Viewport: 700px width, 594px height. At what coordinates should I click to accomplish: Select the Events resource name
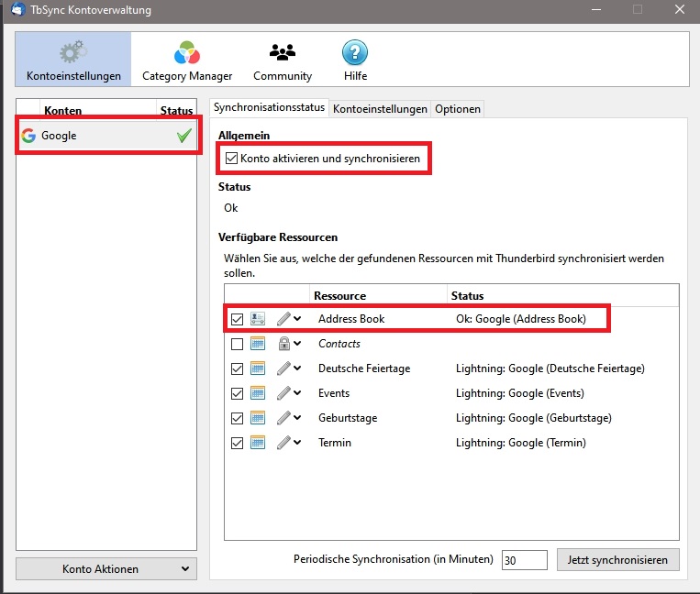pyautogui.click(x=334, y=393)
